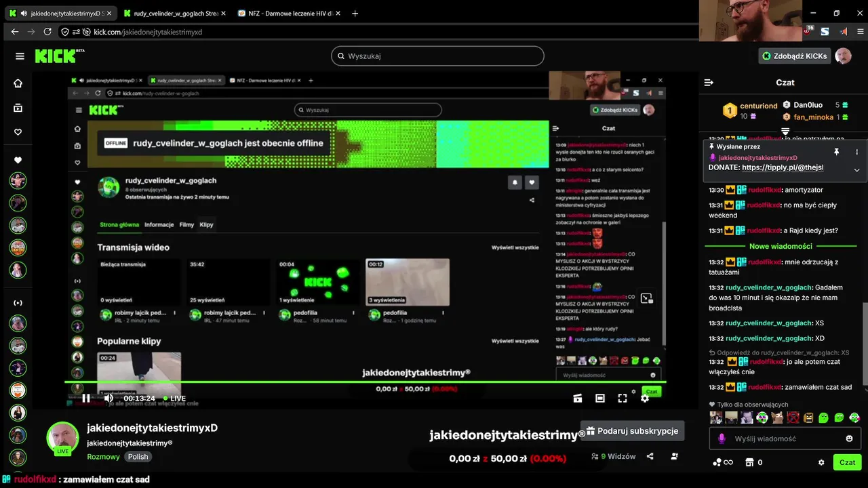This screenshot has height=488, width=868.
Task: Open three-dot options on pinned message
Action: pyautogui.click(x=856, y=152)
